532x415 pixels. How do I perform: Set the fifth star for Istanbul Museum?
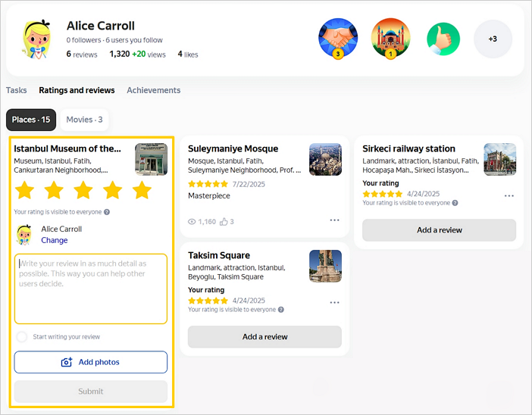pos(142,190)
